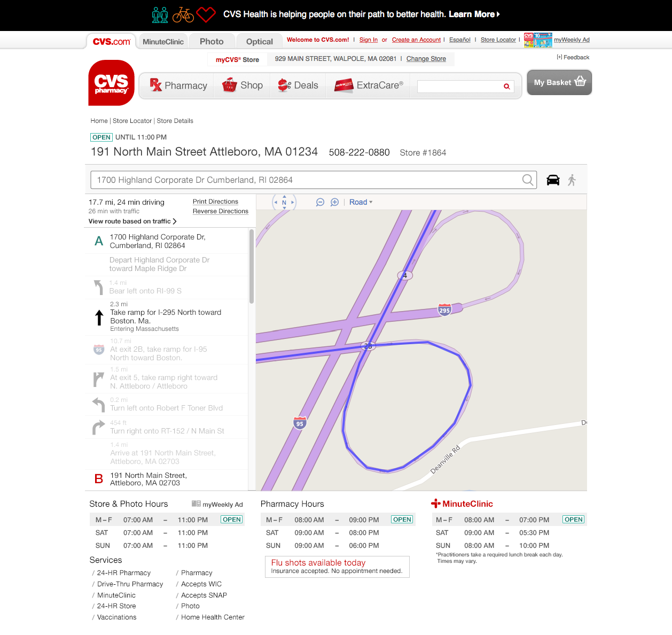The width and height of the screenshot is (672, 635).
Task: Switch to Photo tab
Action: [212, 42]
